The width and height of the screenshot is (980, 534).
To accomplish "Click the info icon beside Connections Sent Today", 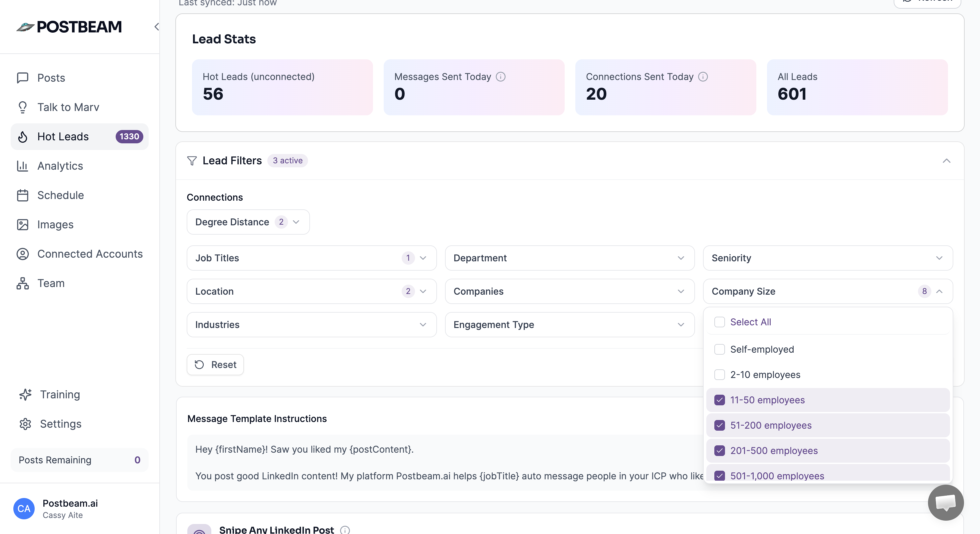I will [703, 77].
